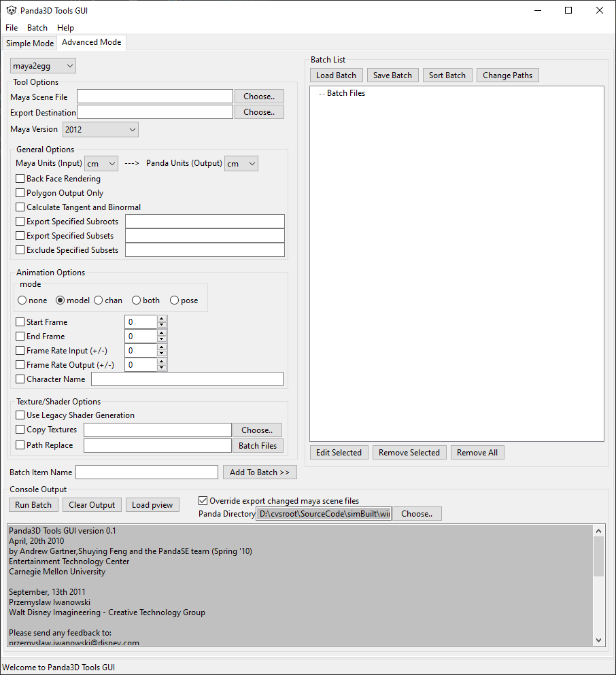The height and width of the screenshot is (675, 616).
Task: Click Remove All
Action: point(477,453)
